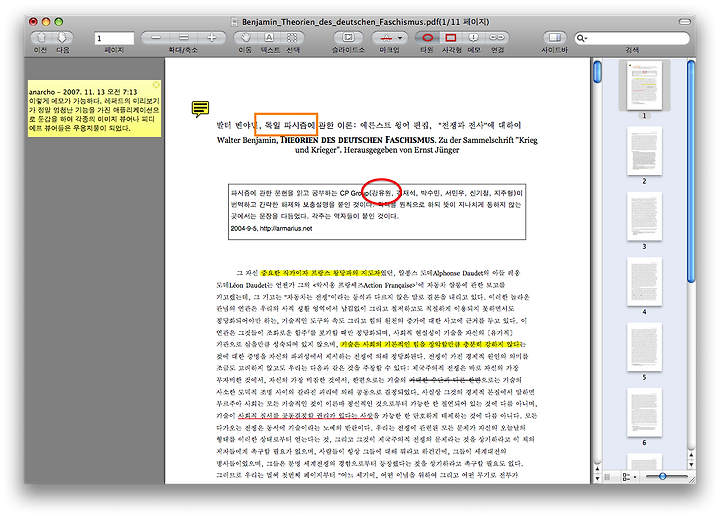720x517 pixels.
Task: Click the document scroll up arrow
Action: pyautogui.click(x=597, y=469)
